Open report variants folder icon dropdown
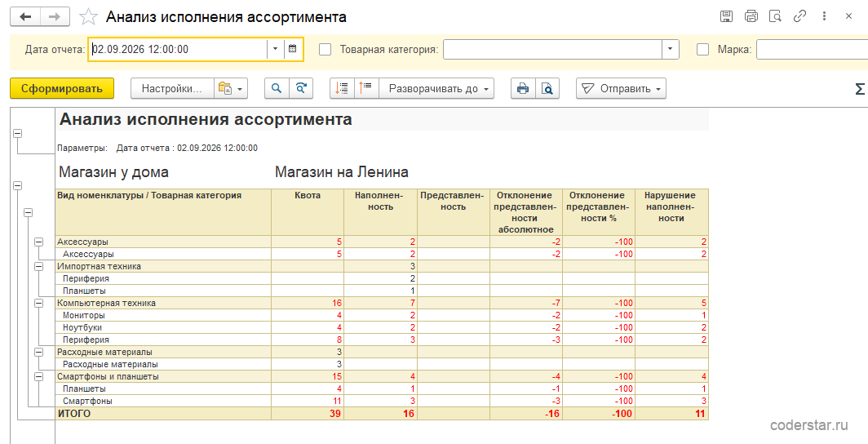 (231, 88)
